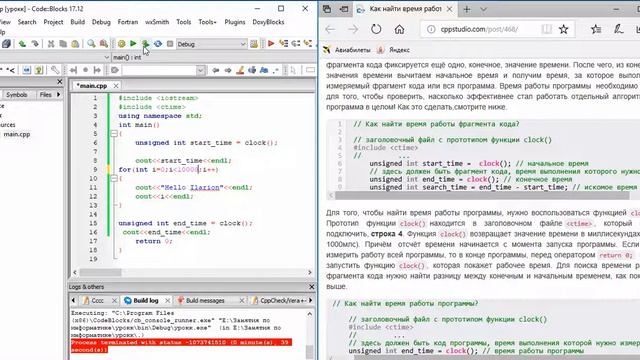Open the Search menu
This screenshot has width=640, height=360.
(x=27, y=22)
